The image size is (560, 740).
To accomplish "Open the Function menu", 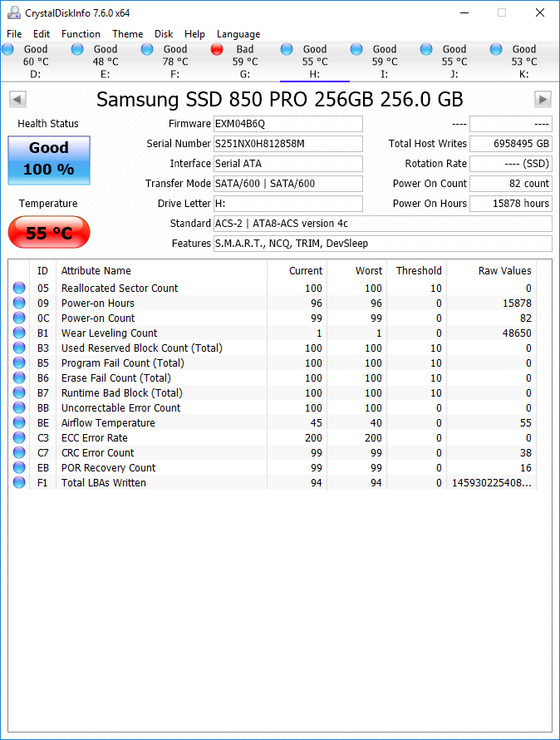I will click(x=81, y=34).
